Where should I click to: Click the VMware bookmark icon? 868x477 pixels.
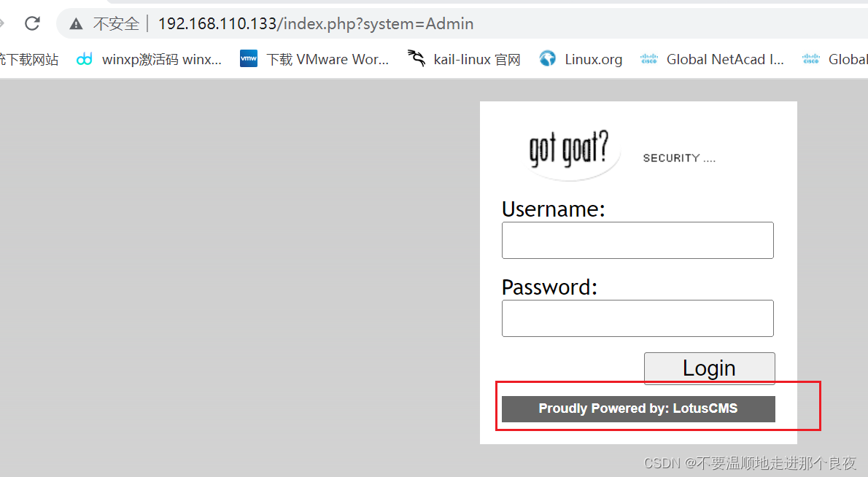click(x=249, y=58)
